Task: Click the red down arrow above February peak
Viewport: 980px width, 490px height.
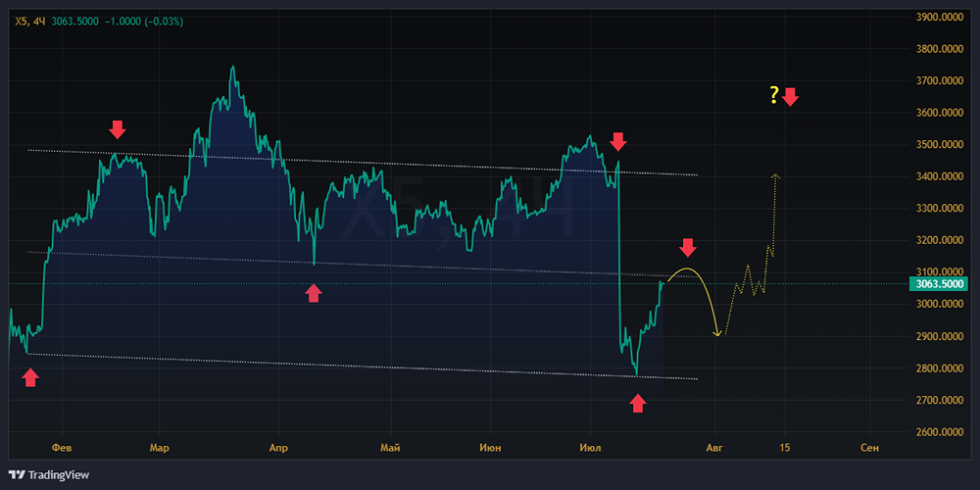Action: [x=118, y=129]
